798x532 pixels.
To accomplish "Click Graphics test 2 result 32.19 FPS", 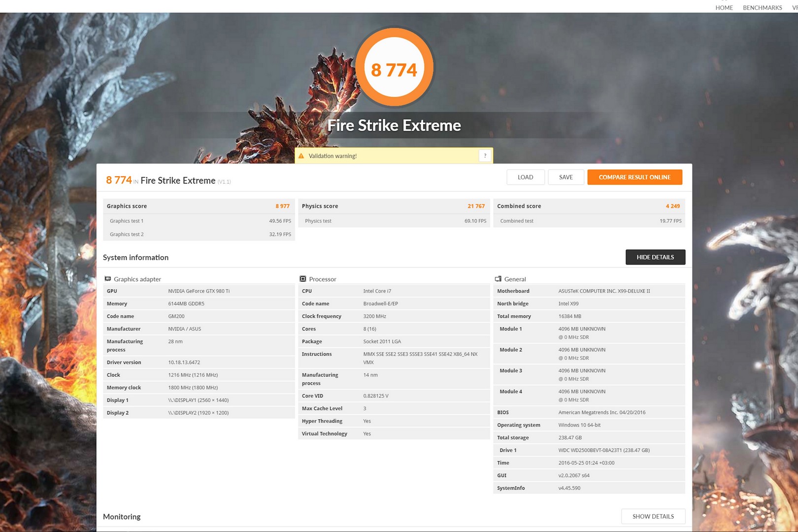I will (x=280, y=234).
